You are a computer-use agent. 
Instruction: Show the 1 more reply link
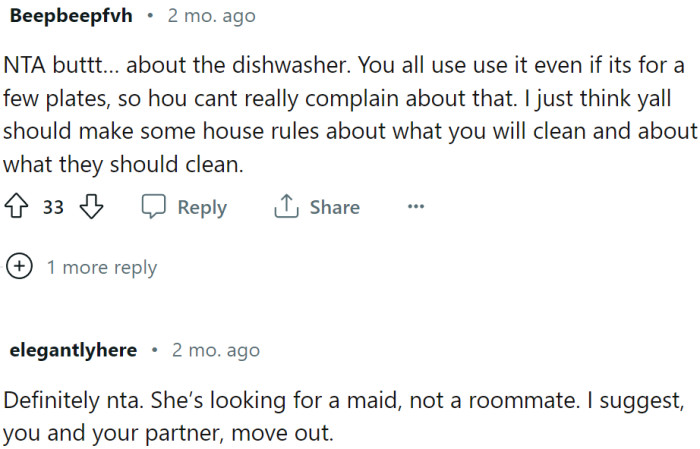(x=101, y=267)
